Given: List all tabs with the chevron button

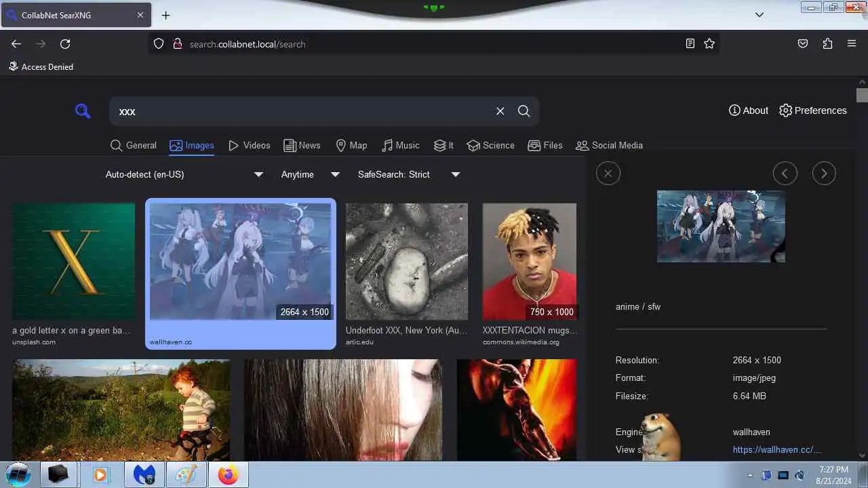Looking at the screenshot, I should click(x=759, y=15).
